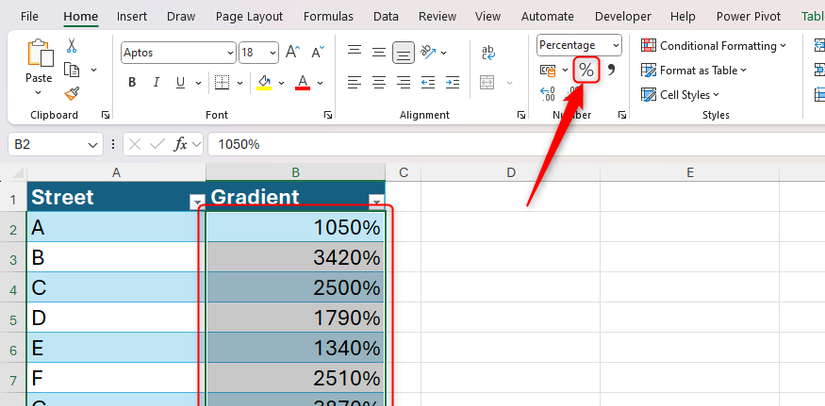
Task: Toggle the highlighted Bottom Align button
Action: 403,53
